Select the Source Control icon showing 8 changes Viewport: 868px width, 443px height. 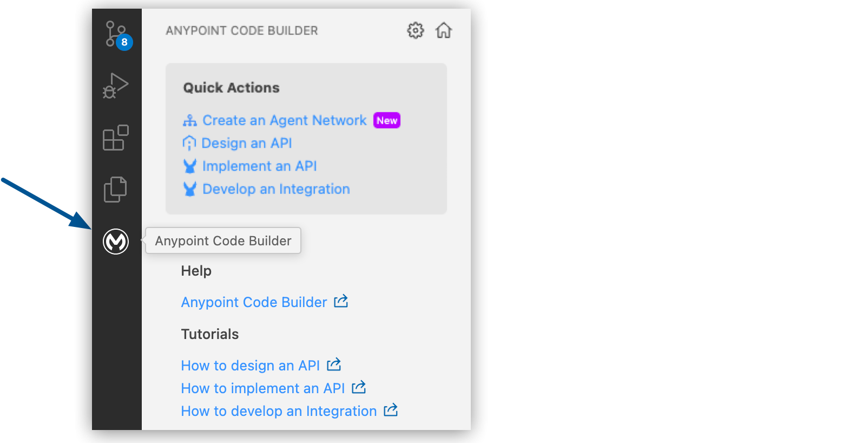pyautogui.click(x=115, y=34)
